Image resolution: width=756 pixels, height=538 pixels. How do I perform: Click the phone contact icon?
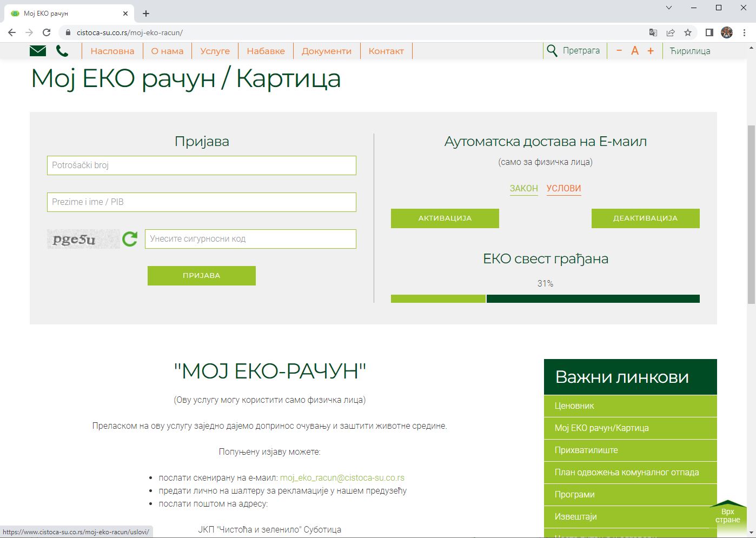pos(62,51)
